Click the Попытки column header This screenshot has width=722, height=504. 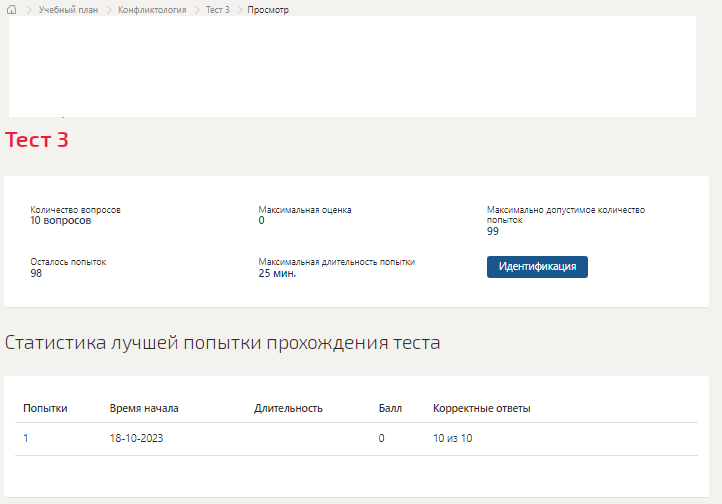(x=45, y=408)
